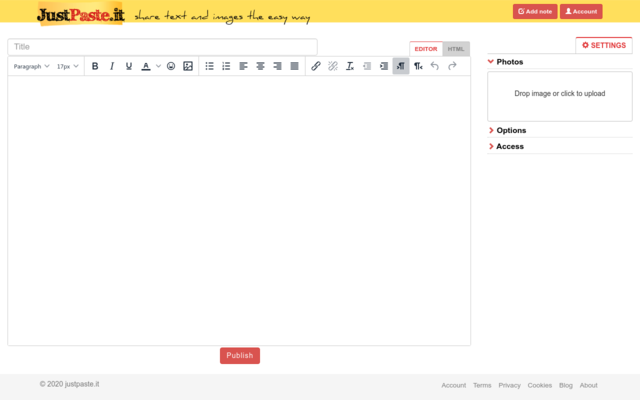Toggle bold formatting
Viewport: 640px width, 400px height.
pyautogui.click(x=95, y=66)
